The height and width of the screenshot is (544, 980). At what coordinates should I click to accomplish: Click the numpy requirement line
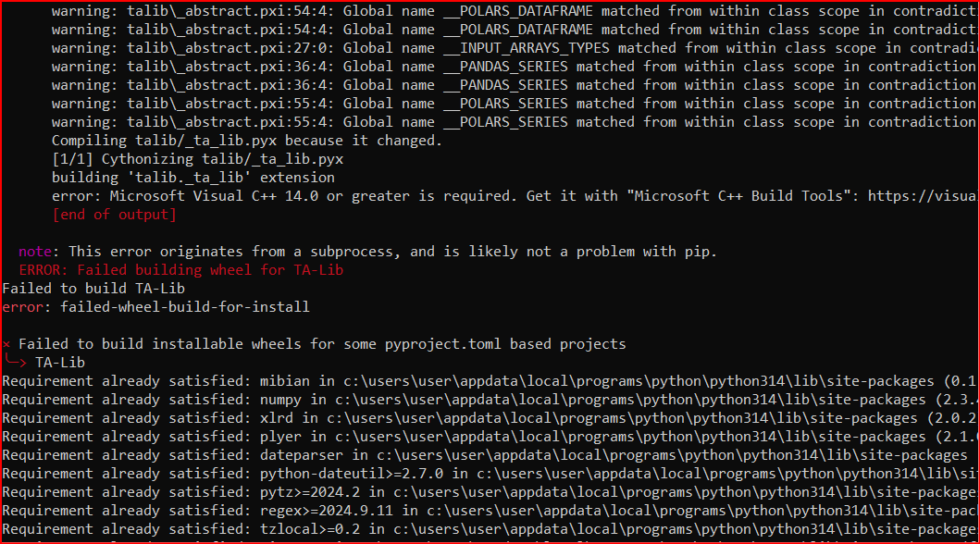[463, 400]
